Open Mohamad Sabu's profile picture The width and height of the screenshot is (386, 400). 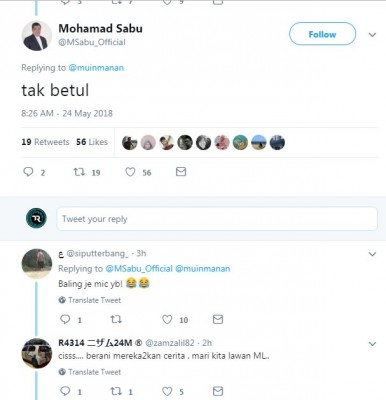coord(37,36)
